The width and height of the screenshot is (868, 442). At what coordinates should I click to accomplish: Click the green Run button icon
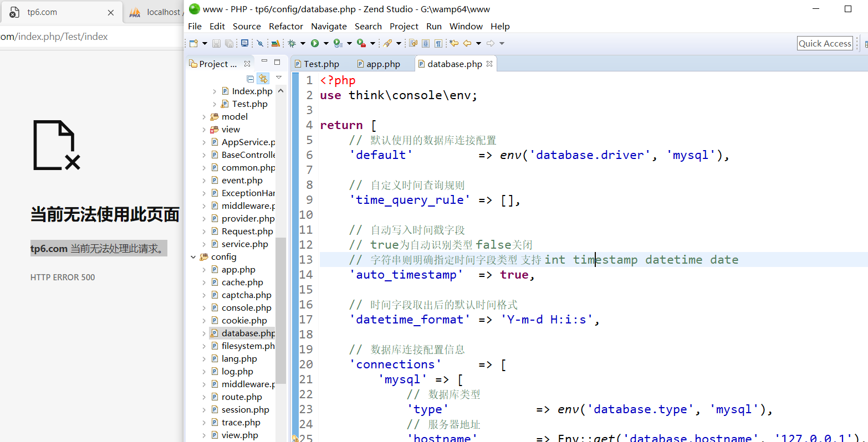tap(315, 43)
